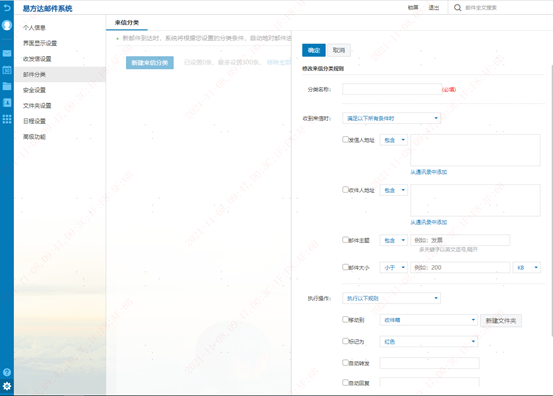The image size is (553, 396).
Task: Open the folder icon in the left rail
Action: click(7, 86)
